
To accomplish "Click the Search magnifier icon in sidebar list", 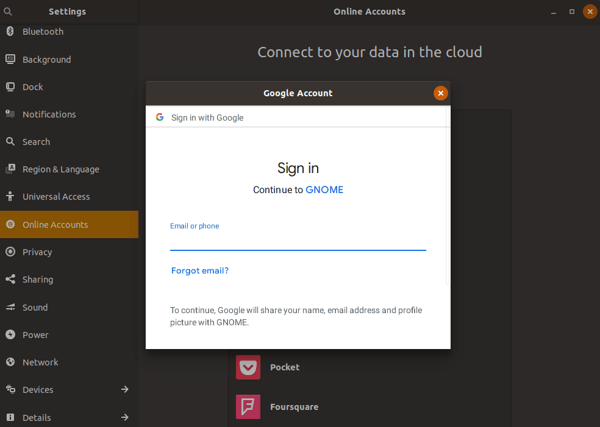I will tap(10, 142).
